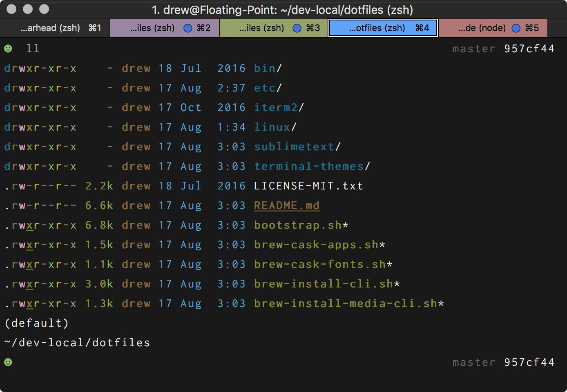The width and height of the screenshot is (567, 392).
Task: Click the 2:37 time on etc/ row
Action: (x=231, y=88)
